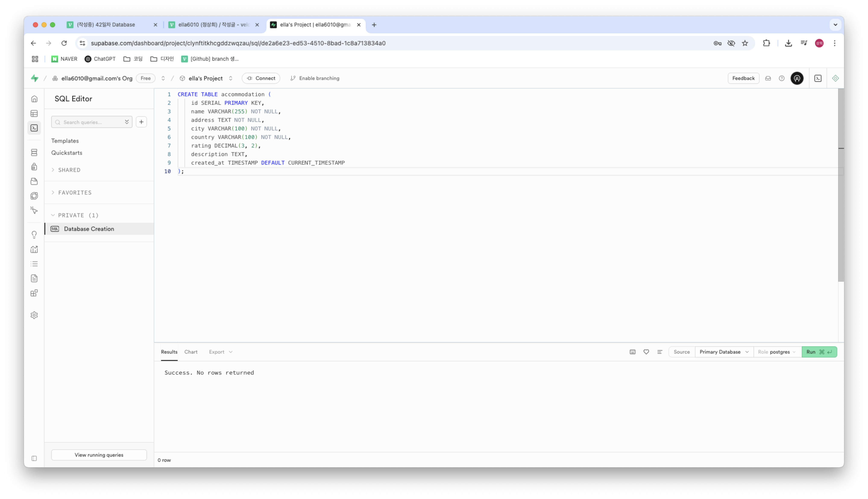The width and height of the screenshot is (868, 499).
Task: Open the Table Editor sidebar icon
Action: [34, 114]
